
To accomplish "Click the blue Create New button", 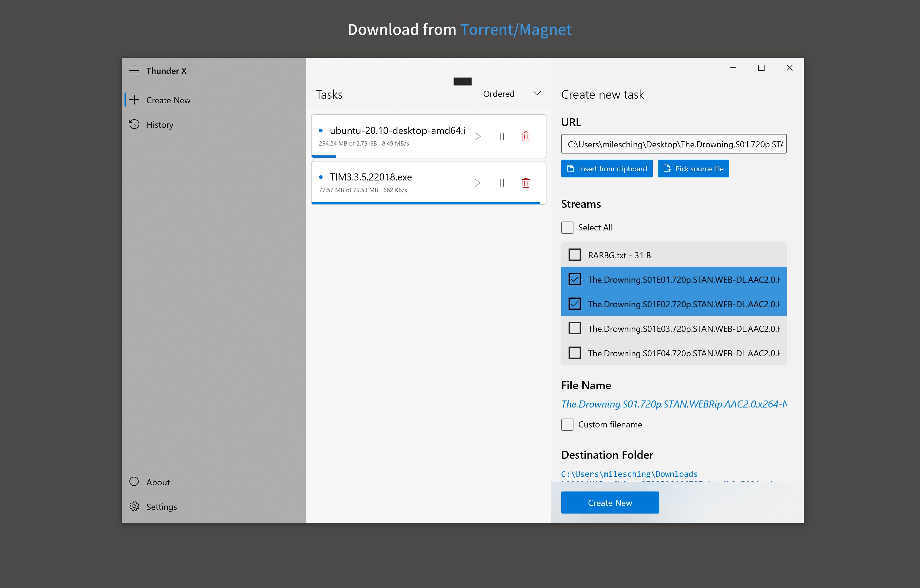I will point(610,503).
